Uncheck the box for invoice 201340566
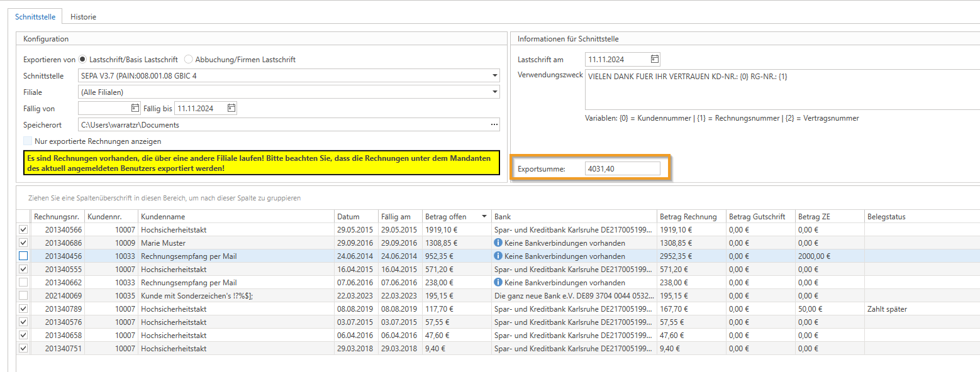 [x=23, y=229]
